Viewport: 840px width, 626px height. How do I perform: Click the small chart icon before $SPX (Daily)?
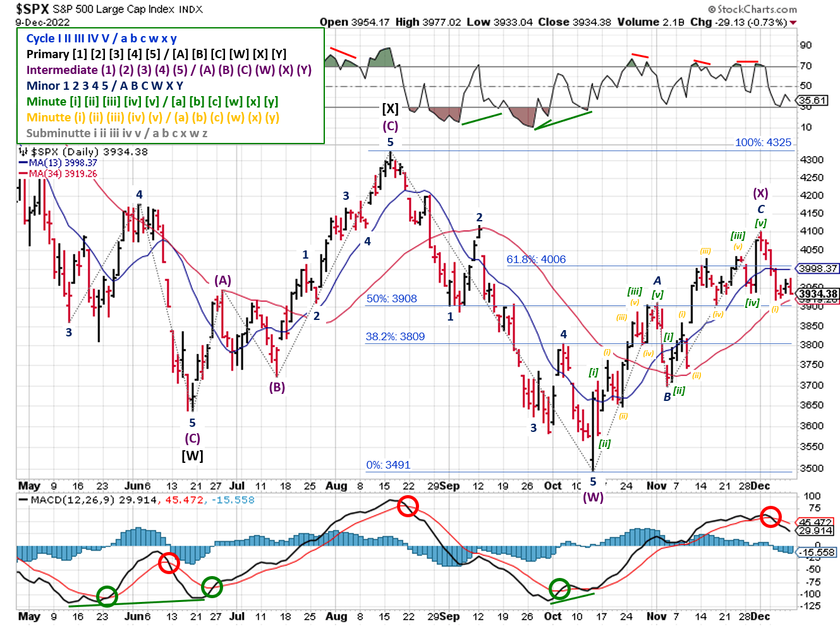coord(23,151)
